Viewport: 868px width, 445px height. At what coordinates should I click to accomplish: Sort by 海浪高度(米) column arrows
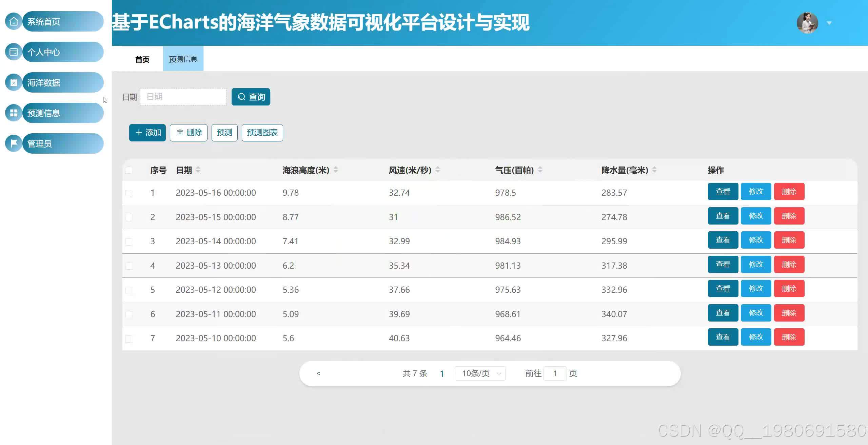pos(336,170)
